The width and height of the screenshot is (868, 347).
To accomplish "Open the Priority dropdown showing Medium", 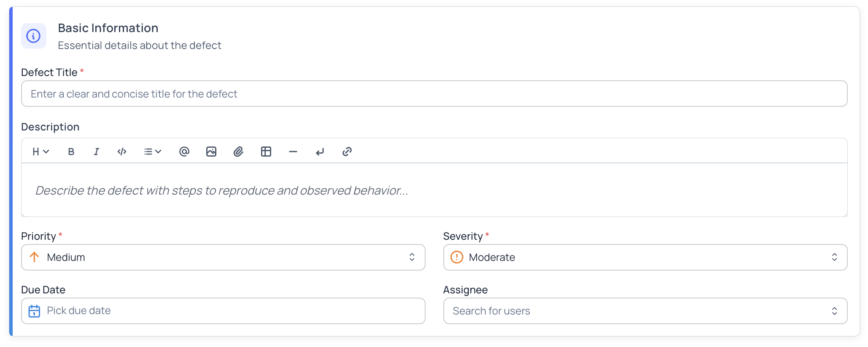I will click(x=223, y=257).
